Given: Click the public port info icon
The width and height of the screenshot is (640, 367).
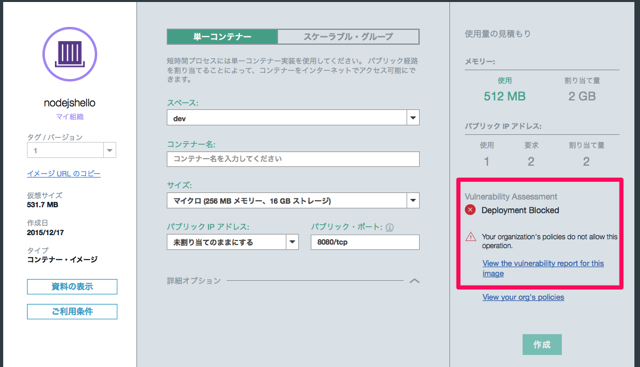Looking at the screenshot, I should click(390, 227).
